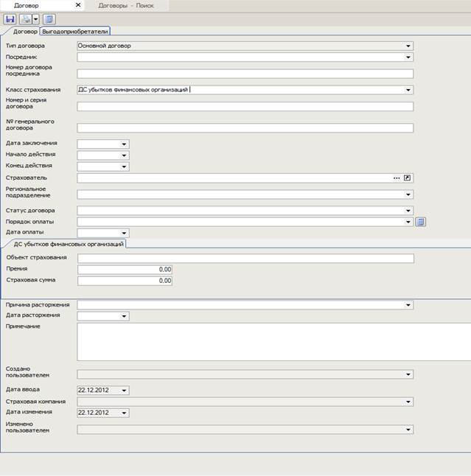Click the schedule icon next to Порядок оплаты
471x476 pixels.
tap(420, 221)
